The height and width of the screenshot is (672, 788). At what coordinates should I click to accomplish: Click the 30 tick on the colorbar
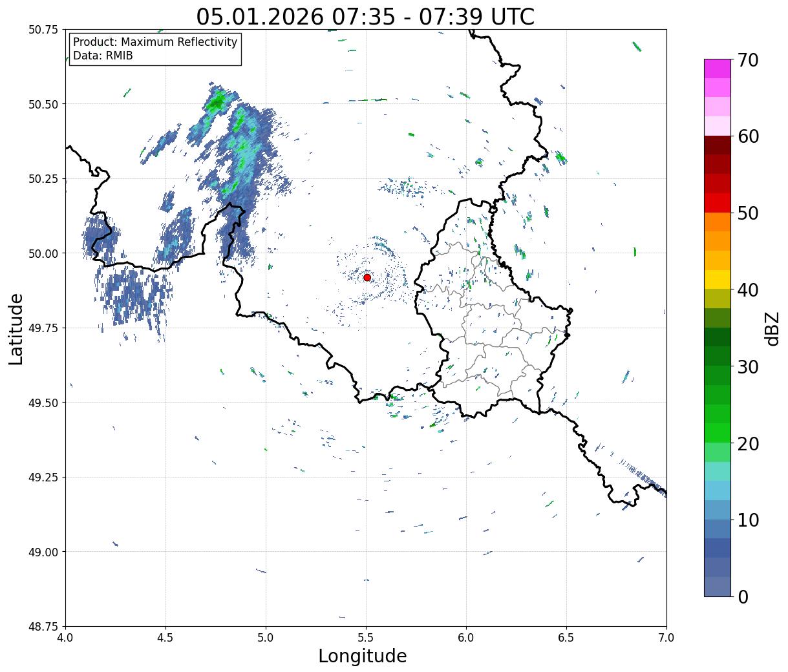pyautogui.click(x=747, y=367)
